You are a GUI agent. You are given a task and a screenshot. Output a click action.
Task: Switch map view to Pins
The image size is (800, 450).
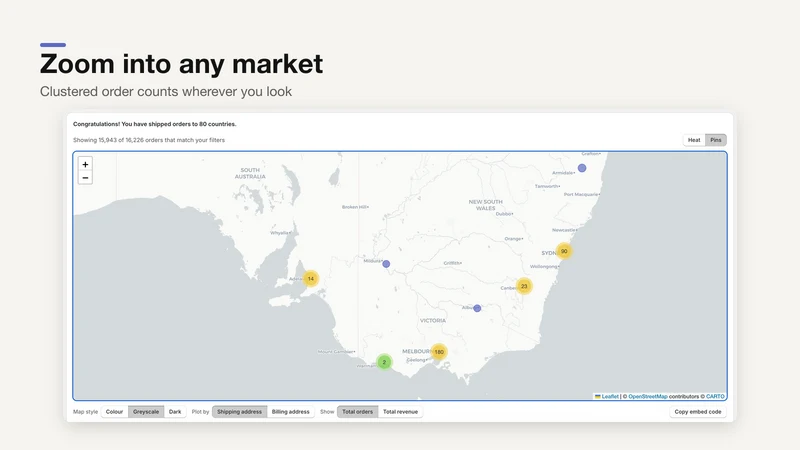pyautogui.click(x=716, y=140)
